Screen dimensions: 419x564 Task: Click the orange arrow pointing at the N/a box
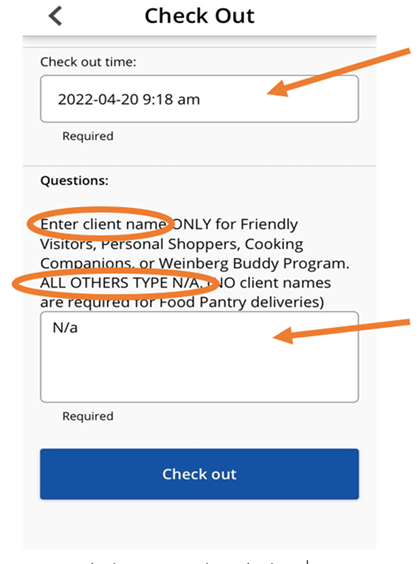point(341,331)
